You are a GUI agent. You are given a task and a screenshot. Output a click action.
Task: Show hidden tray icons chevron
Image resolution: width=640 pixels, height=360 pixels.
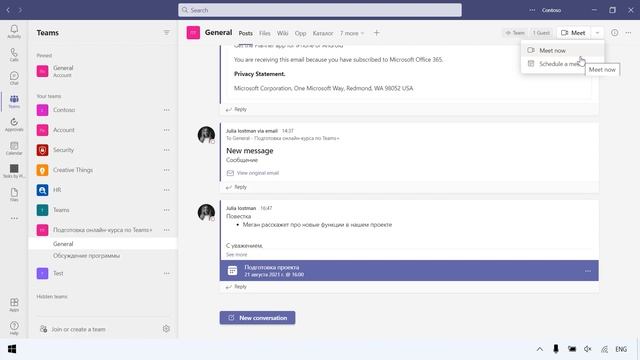point(540,349)
